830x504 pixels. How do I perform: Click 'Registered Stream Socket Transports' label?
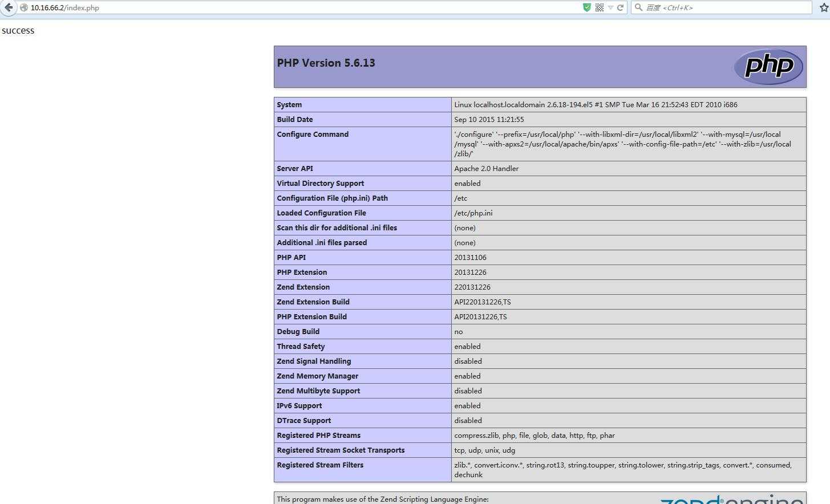click(x=341, y=450)
